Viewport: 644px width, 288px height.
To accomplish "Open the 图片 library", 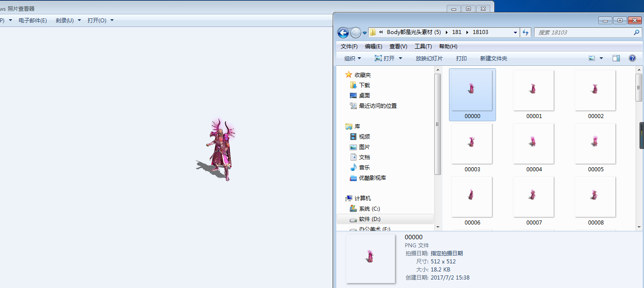I will point(360,147).
